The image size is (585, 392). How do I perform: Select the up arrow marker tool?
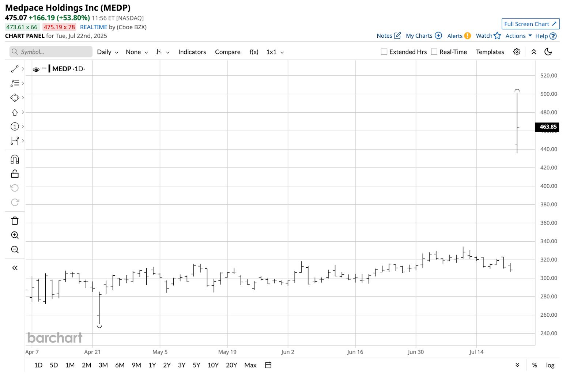[15, 112]
